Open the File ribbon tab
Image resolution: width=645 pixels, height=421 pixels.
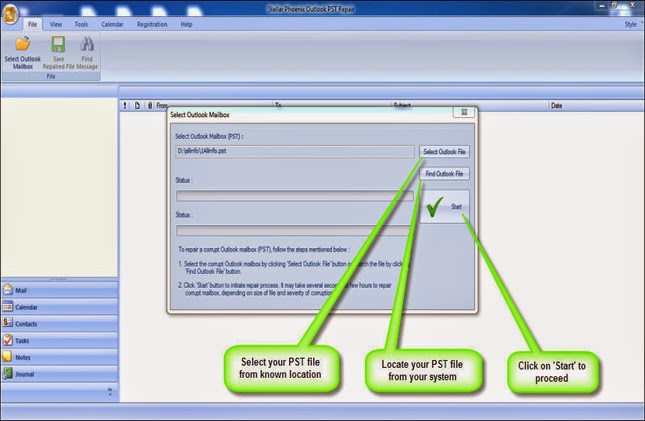32,24
